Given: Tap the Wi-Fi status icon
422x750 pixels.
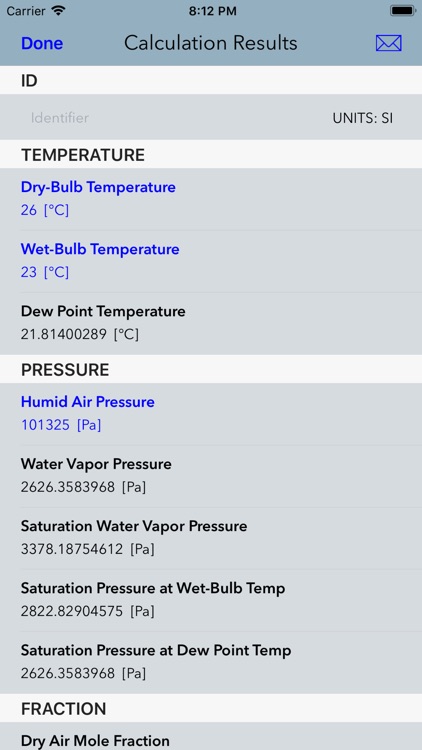Looking at the screenshot, I should coord(59,11).
